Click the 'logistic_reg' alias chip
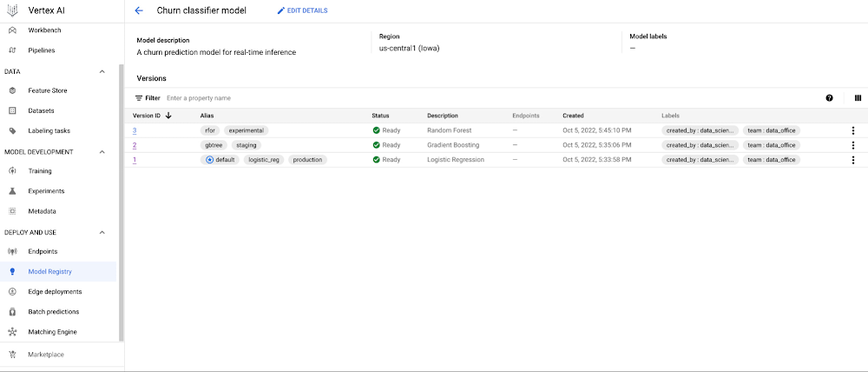 pos(264,160)
